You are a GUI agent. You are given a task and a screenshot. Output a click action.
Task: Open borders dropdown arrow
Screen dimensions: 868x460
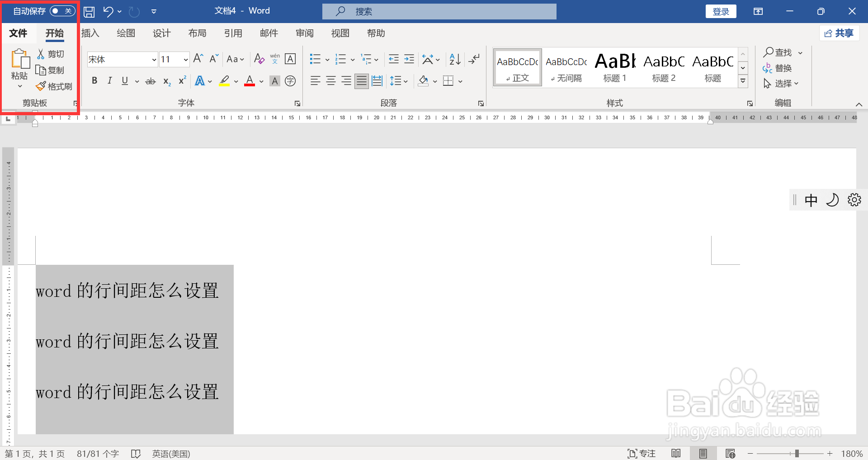pos(460,81)
